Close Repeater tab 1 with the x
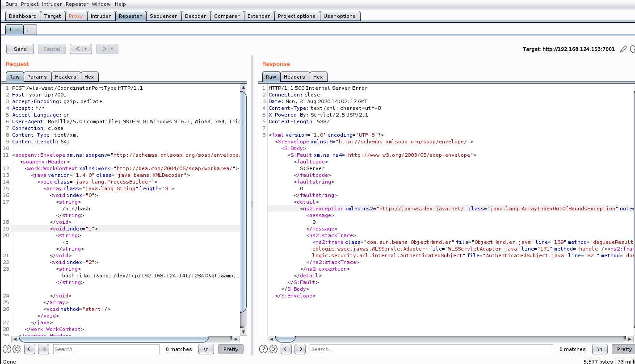Screen dimensions: 635x364 point(17,29)
